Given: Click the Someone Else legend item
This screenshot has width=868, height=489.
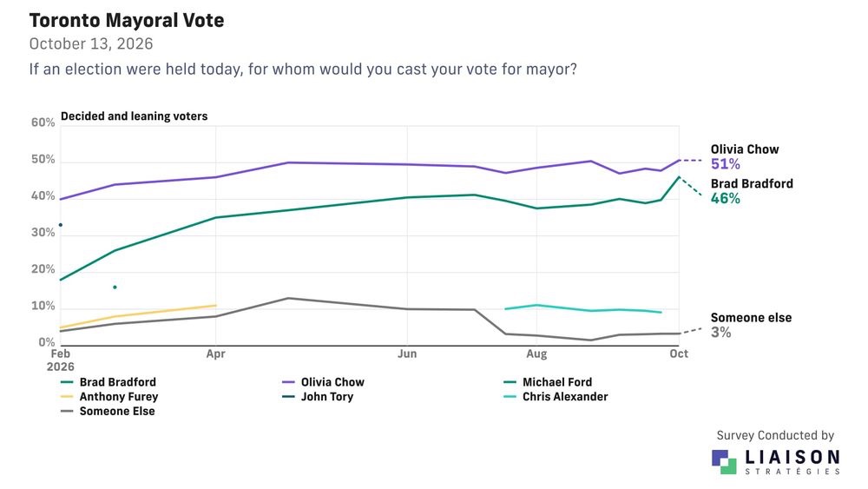Looking at the screenshot, I should (x=108, y=411).
